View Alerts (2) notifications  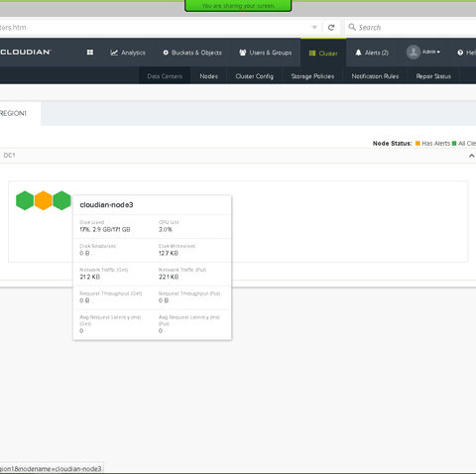coord(372,53)
